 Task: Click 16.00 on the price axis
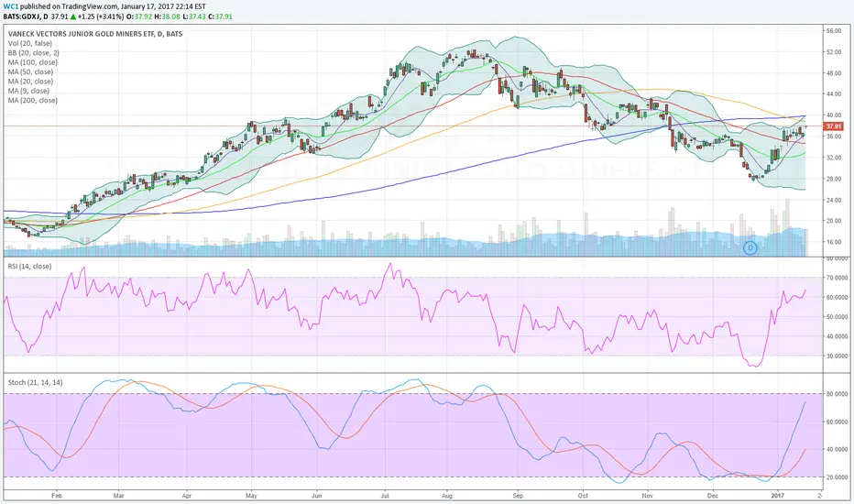click(833, 242)
